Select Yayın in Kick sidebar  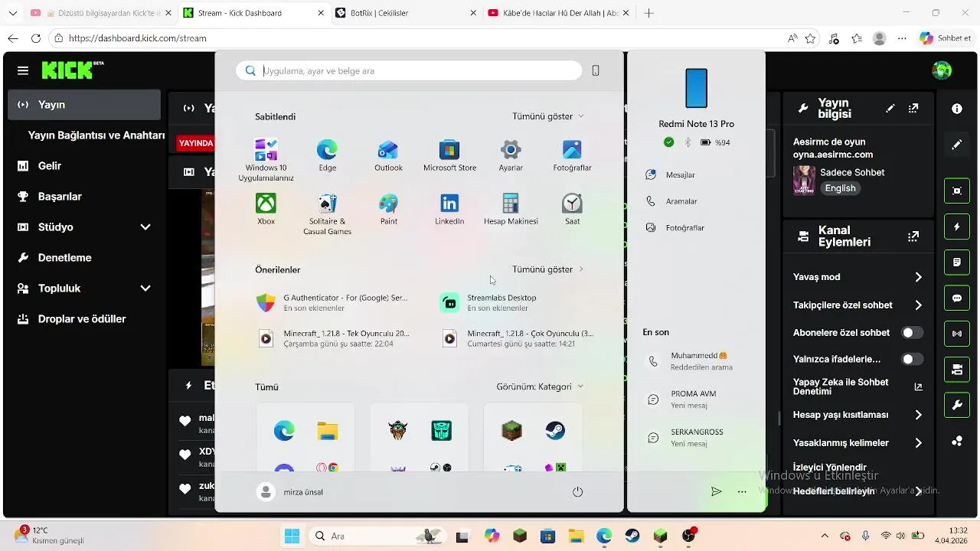[84, 105]
